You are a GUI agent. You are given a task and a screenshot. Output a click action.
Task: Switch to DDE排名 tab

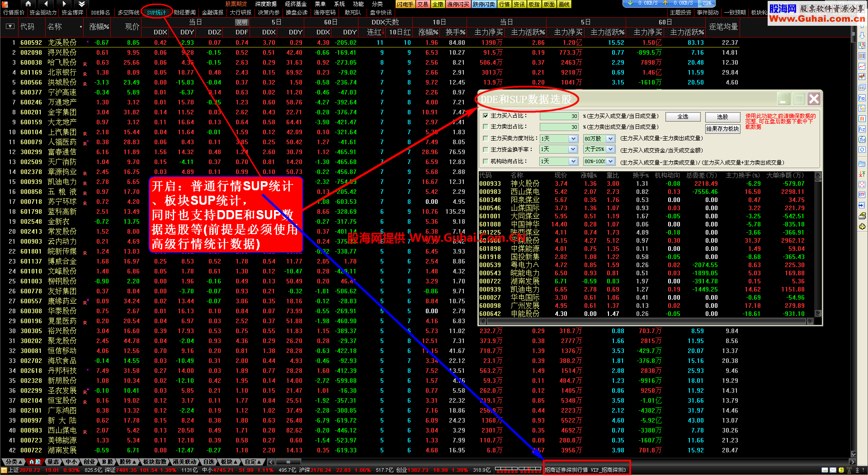[x=100, y=13]
